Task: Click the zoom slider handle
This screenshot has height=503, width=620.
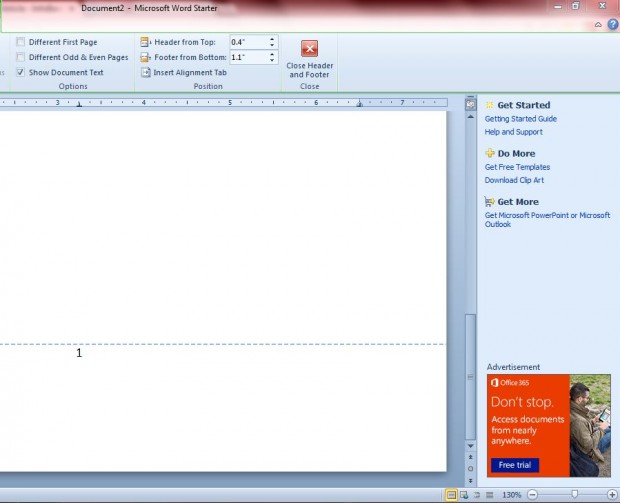Action: click(x=575, y=494)
